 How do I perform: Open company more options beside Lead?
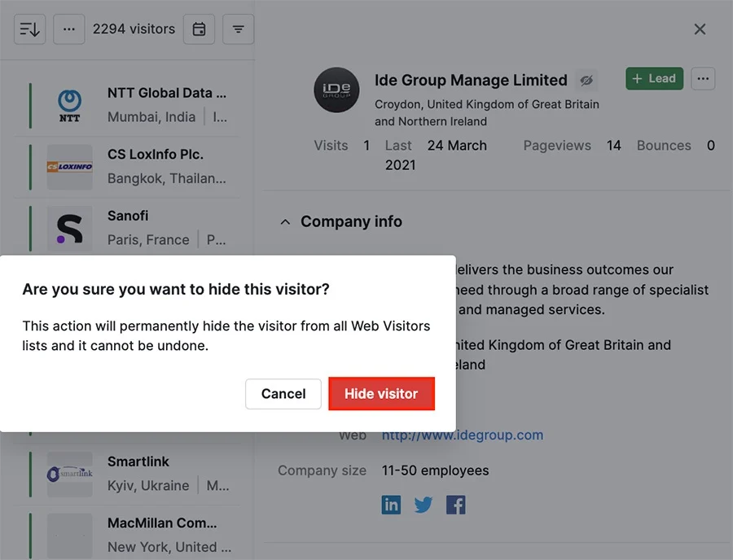click(703, 78)
